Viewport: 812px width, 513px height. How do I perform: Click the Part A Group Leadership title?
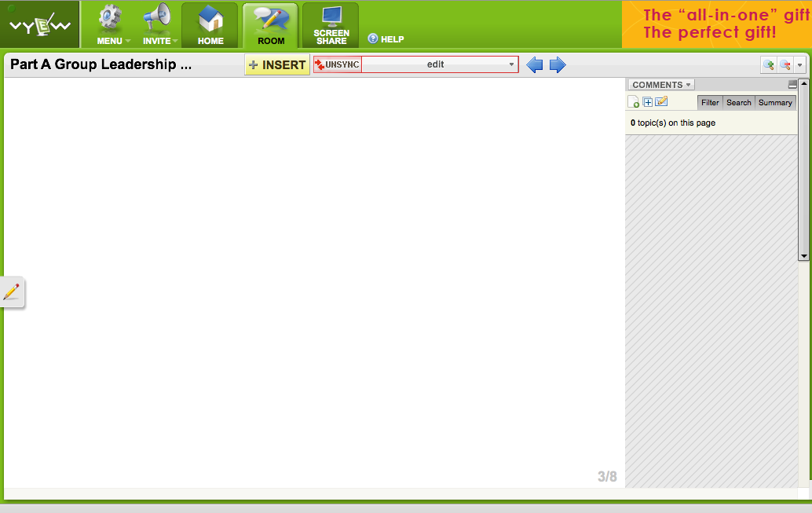(101, 64)
